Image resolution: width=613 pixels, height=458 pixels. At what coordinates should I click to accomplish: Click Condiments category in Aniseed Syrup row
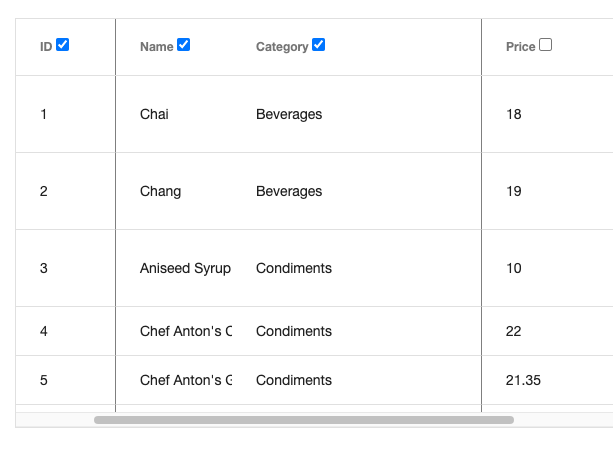[294, 268]
